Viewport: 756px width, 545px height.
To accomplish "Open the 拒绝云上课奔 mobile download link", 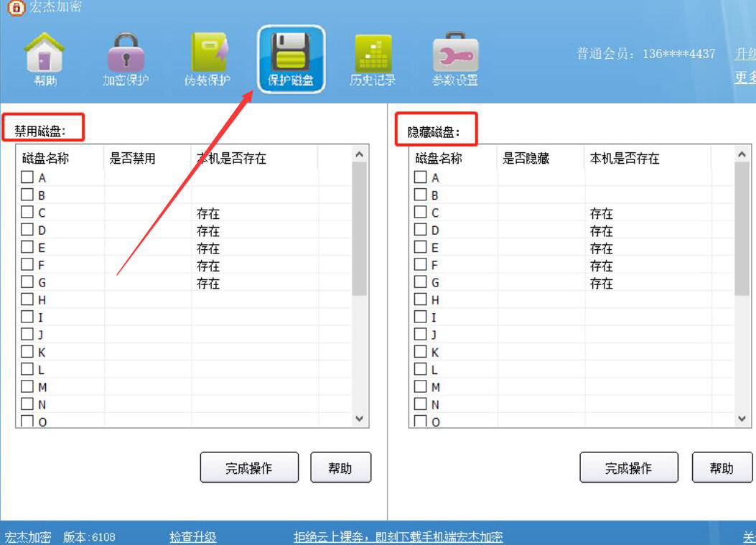I will (398, 537).
